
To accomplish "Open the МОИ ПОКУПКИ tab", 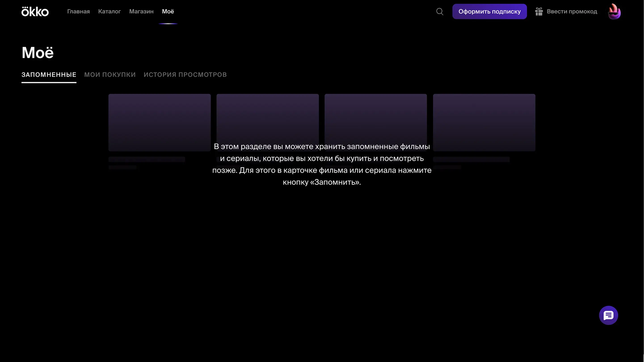I will pos(110,75).
